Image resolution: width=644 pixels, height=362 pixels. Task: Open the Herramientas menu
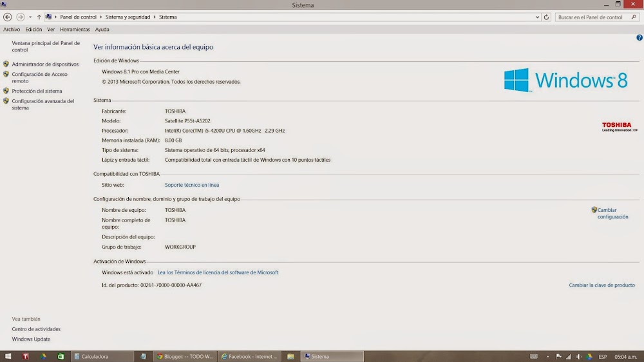tap(75, 30)
